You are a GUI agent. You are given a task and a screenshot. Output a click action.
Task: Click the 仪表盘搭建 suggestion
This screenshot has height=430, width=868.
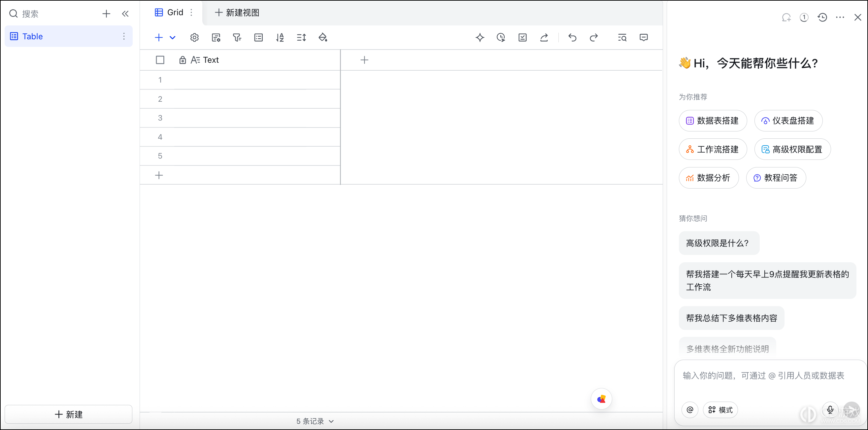pyautogui.click(x=788, y=121)
